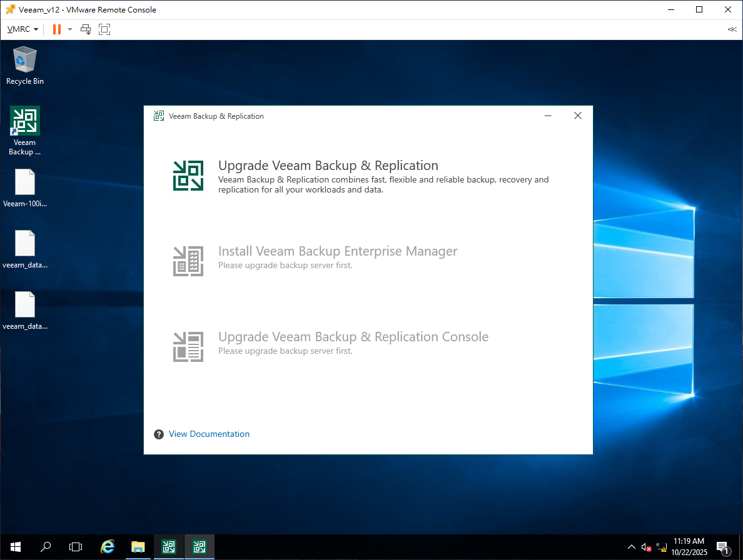Open File Explorer from the taskbar
743x560 pixels.
tap(138, 547)
